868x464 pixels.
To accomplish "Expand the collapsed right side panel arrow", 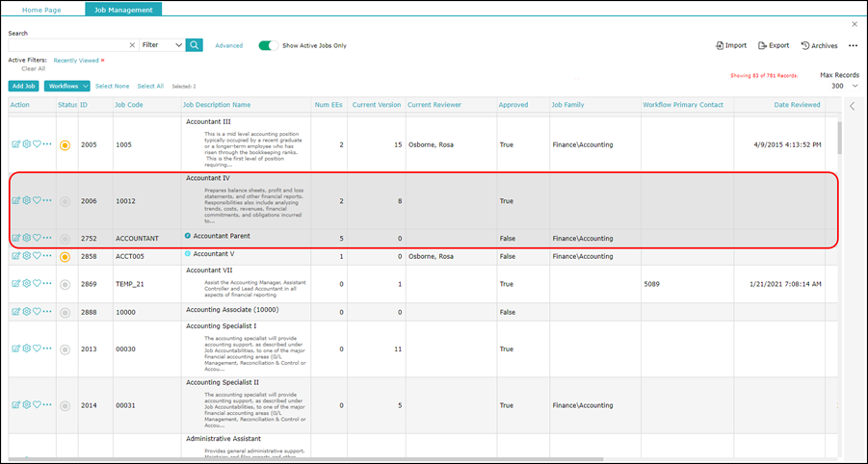I will pos(852,106).
